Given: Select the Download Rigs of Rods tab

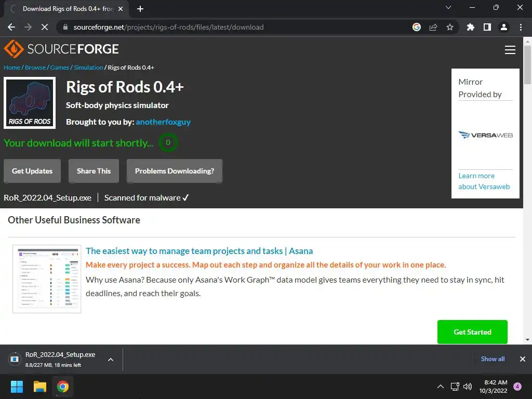Looking at the screenshot, I should pos(67,9).
